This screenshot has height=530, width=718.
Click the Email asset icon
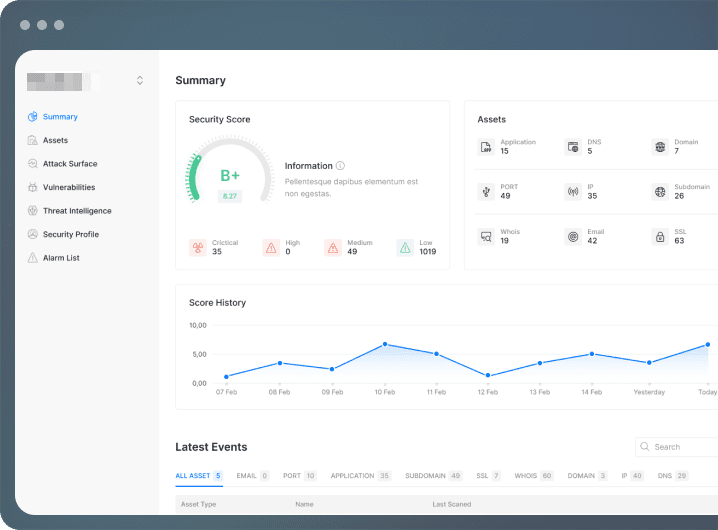573,237
